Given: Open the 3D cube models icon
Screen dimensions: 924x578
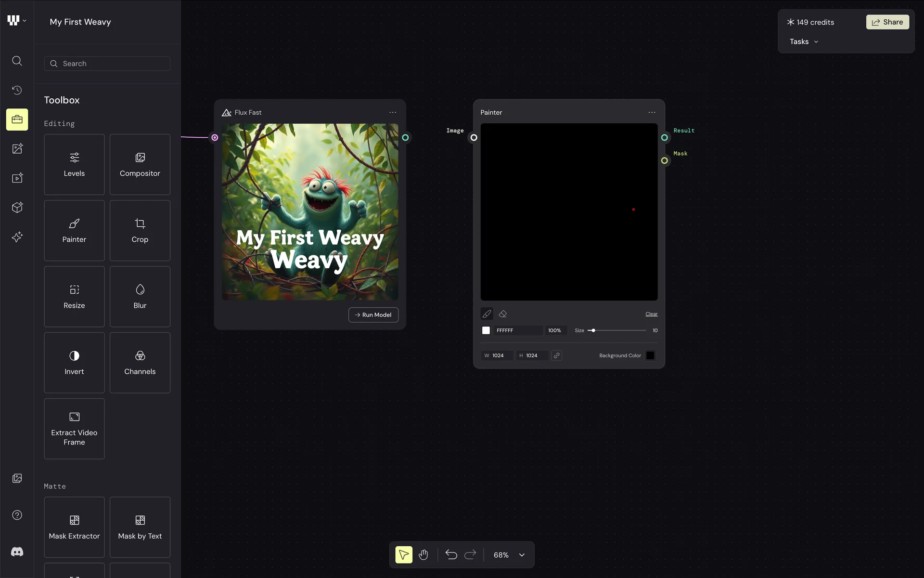Looking at the screenshot, I should pyautogui.click(x=17, y=208).
